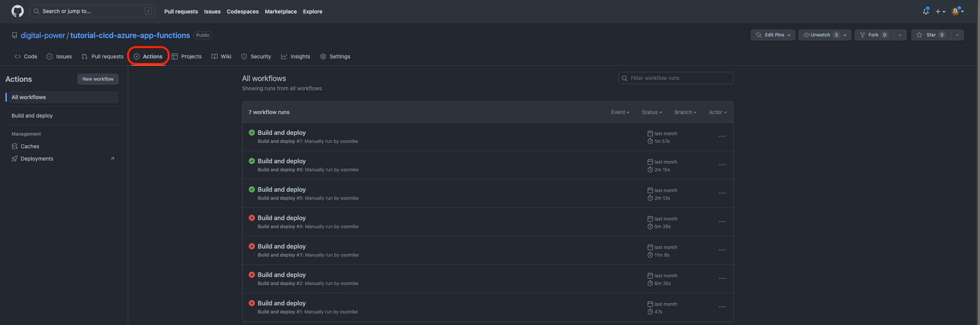Click the New workflow button
The image size is (980, 325).
point(98,79)
